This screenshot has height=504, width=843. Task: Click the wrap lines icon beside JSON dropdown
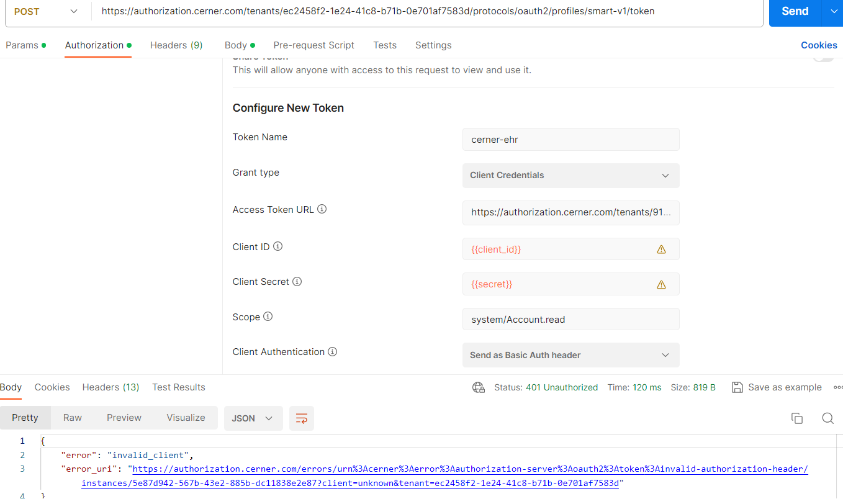(x=302, y=418)
